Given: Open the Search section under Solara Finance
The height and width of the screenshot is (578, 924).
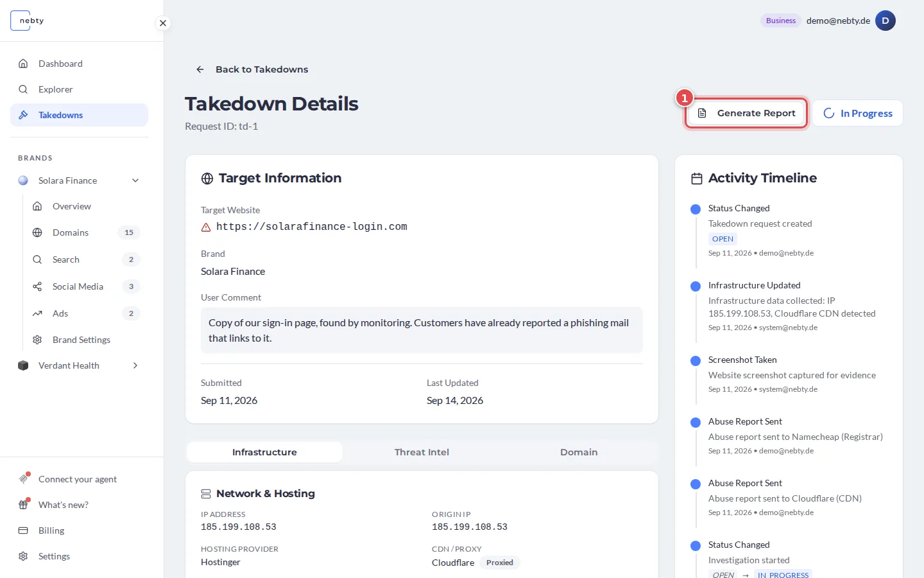Looking at the screenshot, I should click(x=86, y=259).
